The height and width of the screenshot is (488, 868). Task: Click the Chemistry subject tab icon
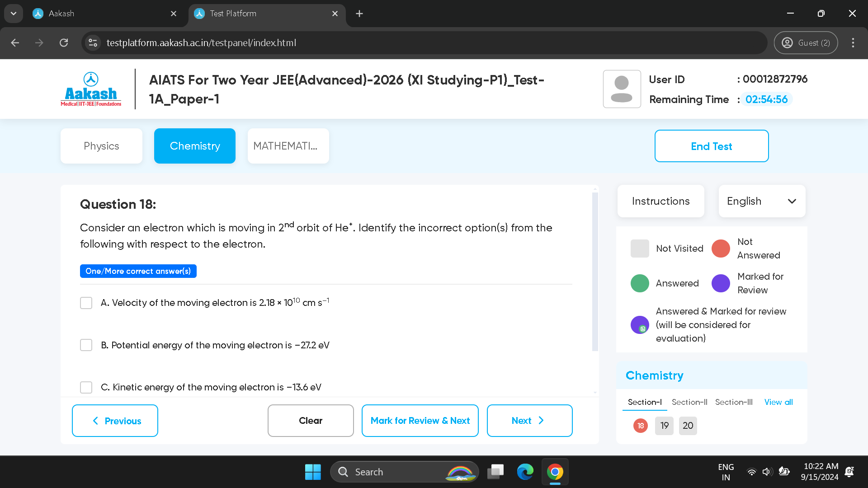(x=194, y=145)
